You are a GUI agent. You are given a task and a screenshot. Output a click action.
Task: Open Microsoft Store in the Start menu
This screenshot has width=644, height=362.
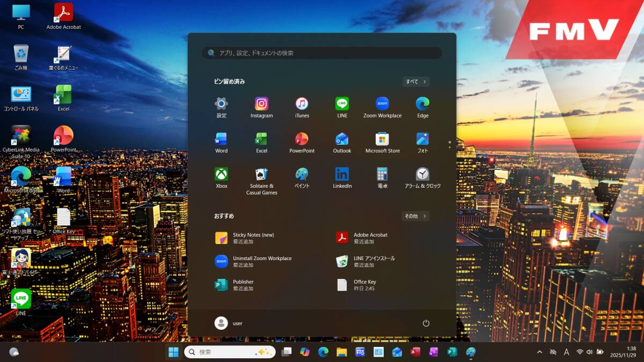pyautogui.click(x=382, y=143)
